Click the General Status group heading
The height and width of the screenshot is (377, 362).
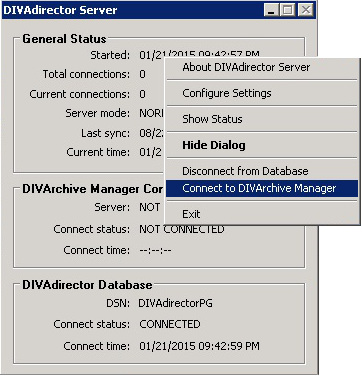click(64, 39)
